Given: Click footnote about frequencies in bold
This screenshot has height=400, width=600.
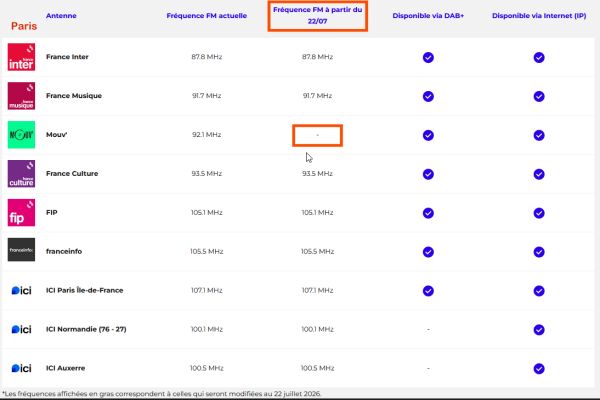Looking at the screenshot, I should (x=162, y=393).
